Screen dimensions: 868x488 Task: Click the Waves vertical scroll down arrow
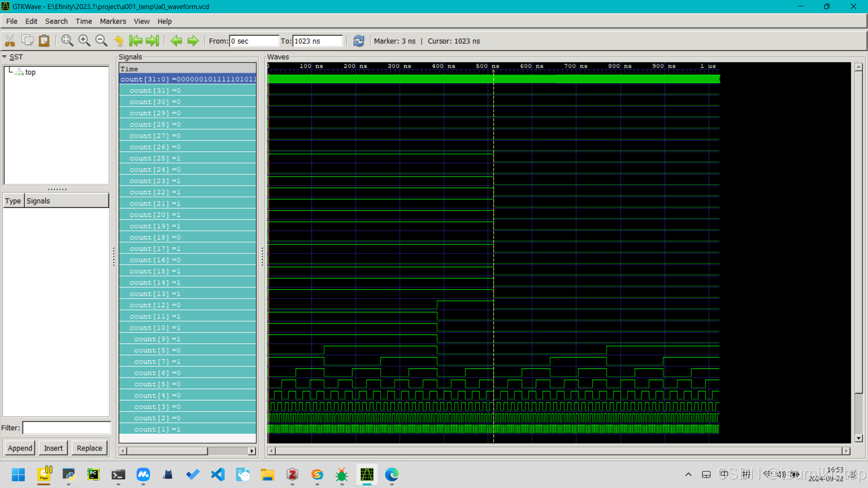pos(859,438)
